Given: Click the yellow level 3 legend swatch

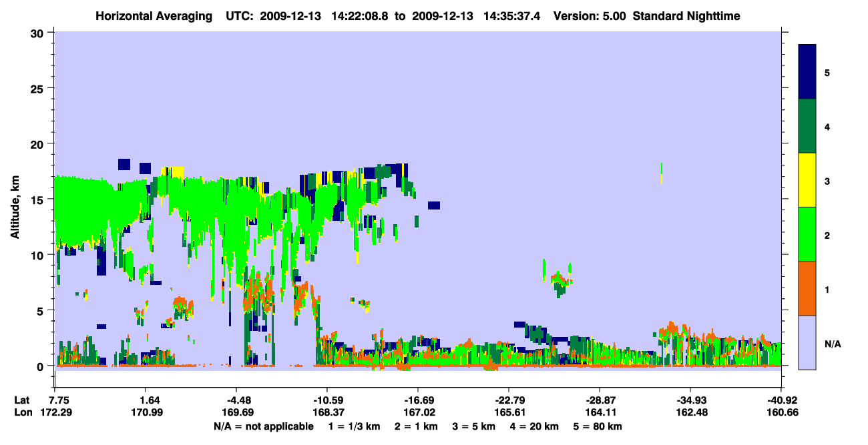Looking at the screenshot, I should (807, 180).
